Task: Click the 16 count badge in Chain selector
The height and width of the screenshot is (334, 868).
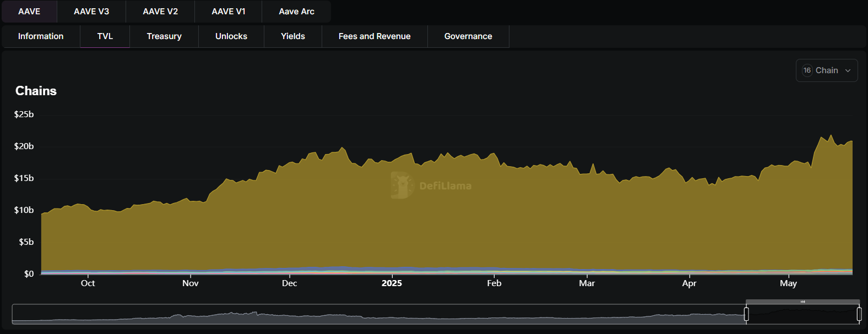Action: [x=807, y=70]
